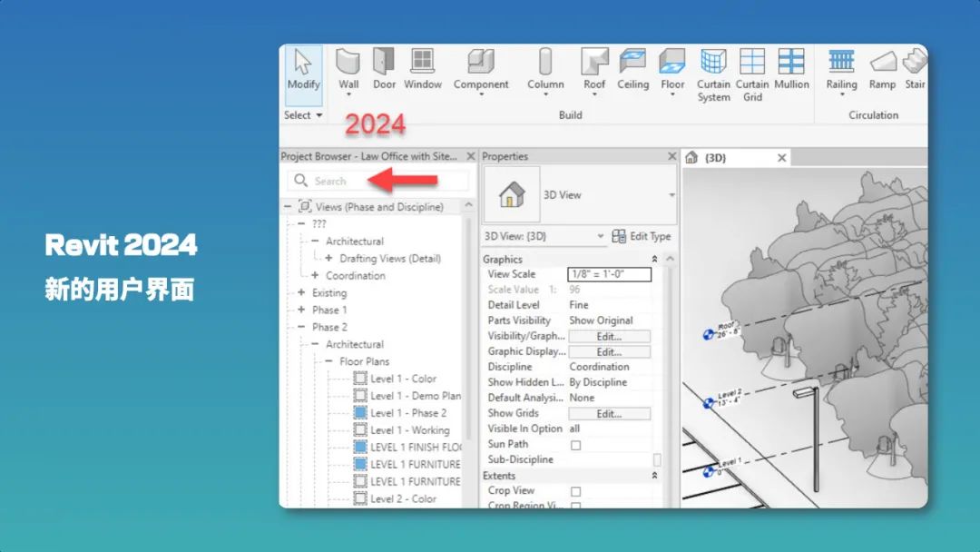This screenshot has height=552, width=980.
Task: Open Visibility/Graphics Edit dialog
Action: tap(609, 335)
